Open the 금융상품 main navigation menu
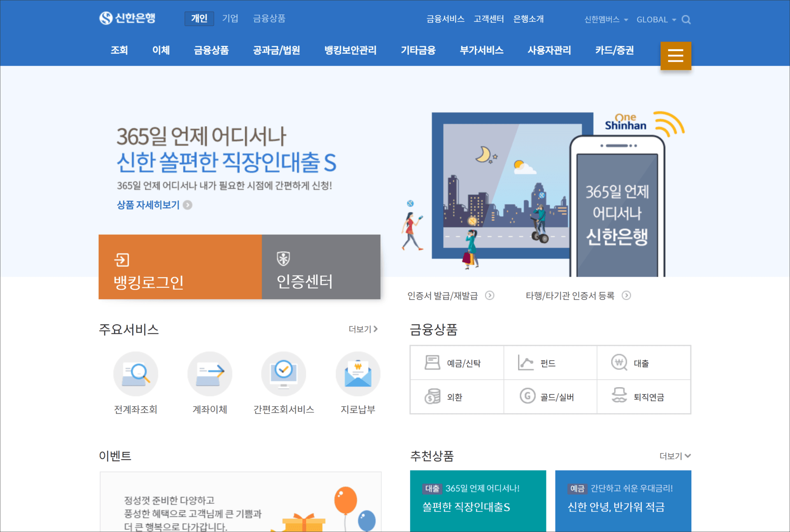Viewport: 790px width, 532px height. tap(211, 50)
